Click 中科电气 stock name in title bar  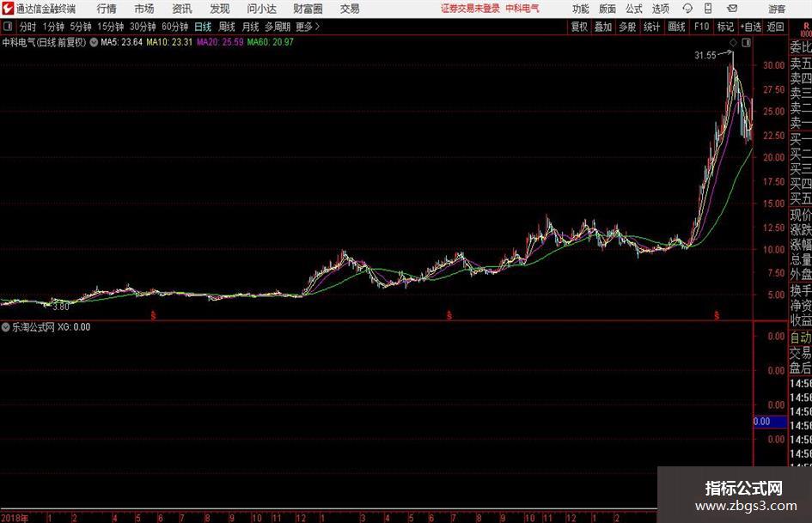[x=522, y=9]
